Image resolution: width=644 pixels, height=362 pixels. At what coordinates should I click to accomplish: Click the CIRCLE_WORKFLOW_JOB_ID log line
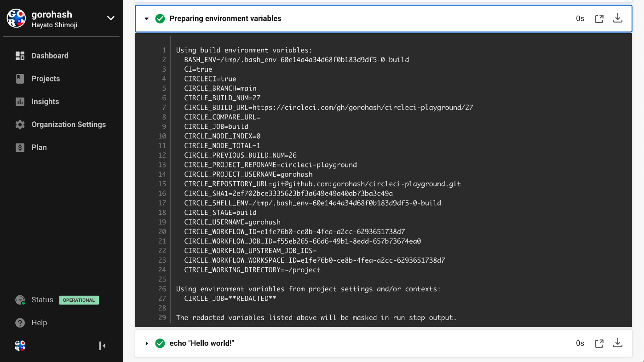303,241
